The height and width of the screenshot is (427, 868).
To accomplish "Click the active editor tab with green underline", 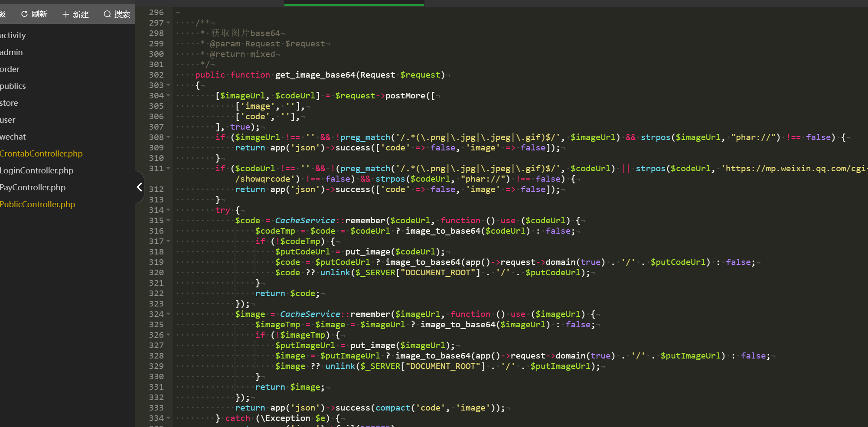I will [x=354, y=3].
